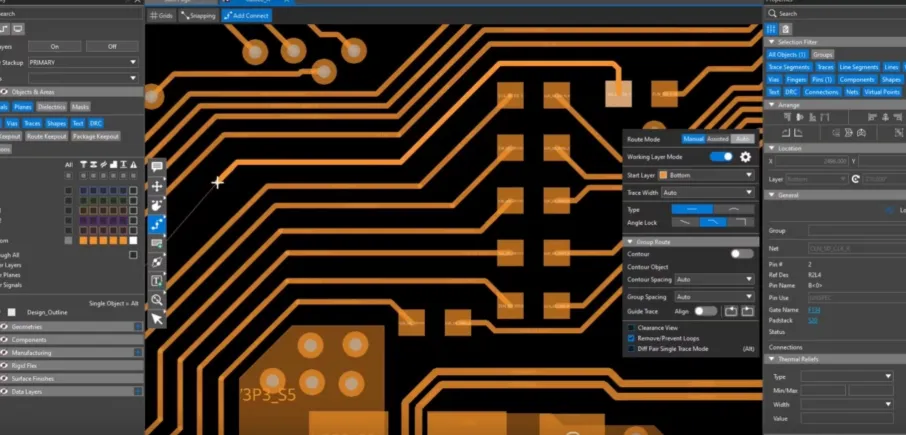This screenshot has height=435, width=906.
Task: Toggle the Contour switch
Action: click(742, 254)
